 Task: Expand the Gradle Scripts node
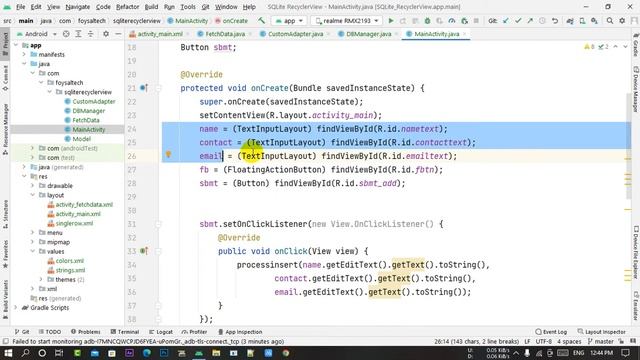16,308
